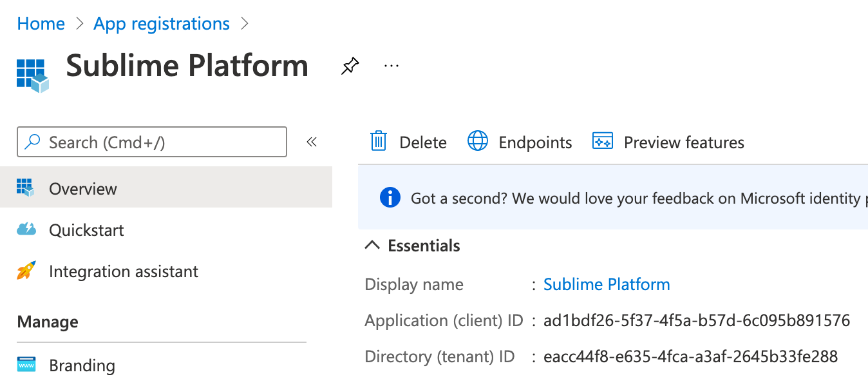Go to Home breadcrumb link
Viewport: 868px width, 379px height.
pyautogui.click(x=41, y=24)
